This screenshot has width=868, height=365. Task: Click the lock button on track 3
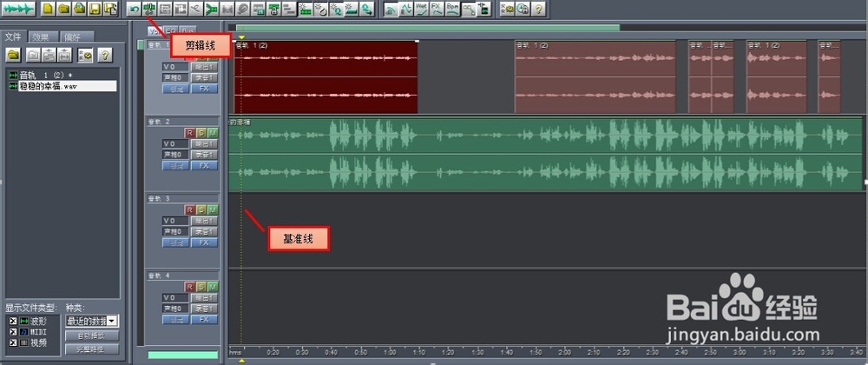point(175,242)
